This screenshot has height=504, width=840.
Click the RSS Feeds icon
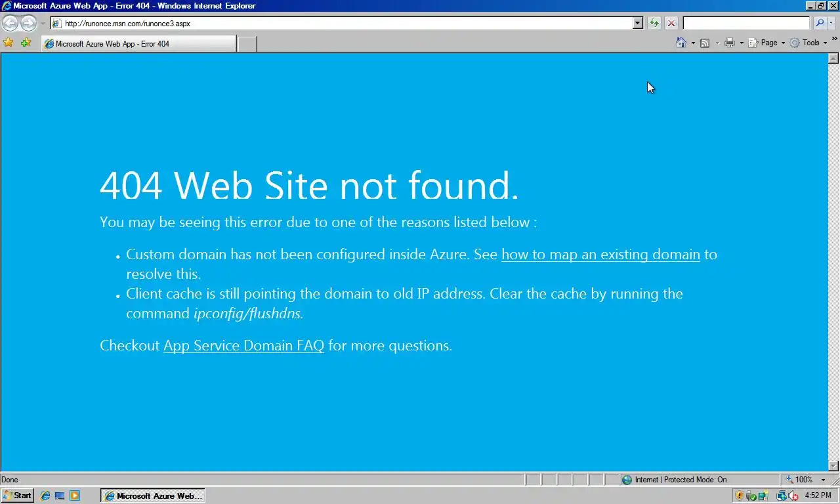pyautogui.click(x=705, y=43)
